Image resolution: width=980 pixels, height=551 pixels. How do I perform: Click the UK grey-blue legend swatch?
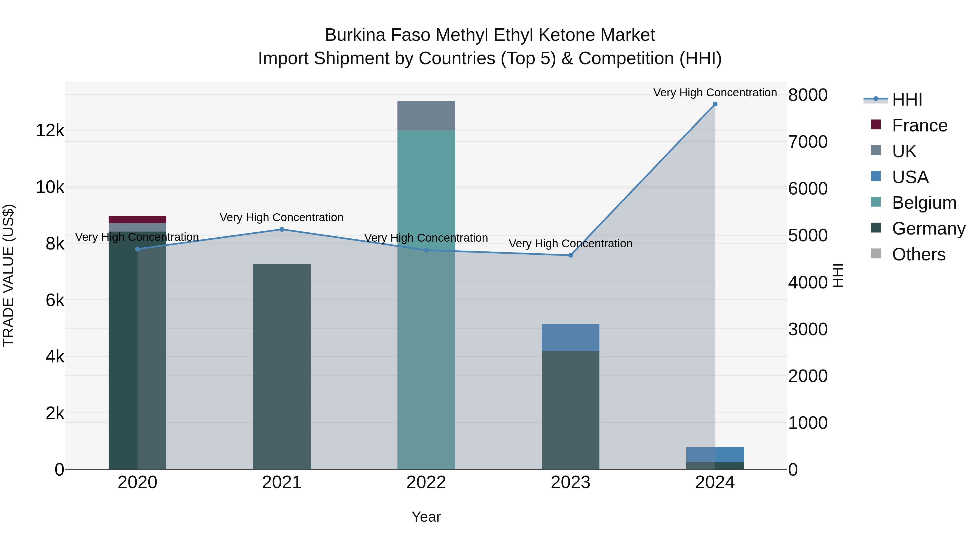pyautogui.click(x=876, y=150)
